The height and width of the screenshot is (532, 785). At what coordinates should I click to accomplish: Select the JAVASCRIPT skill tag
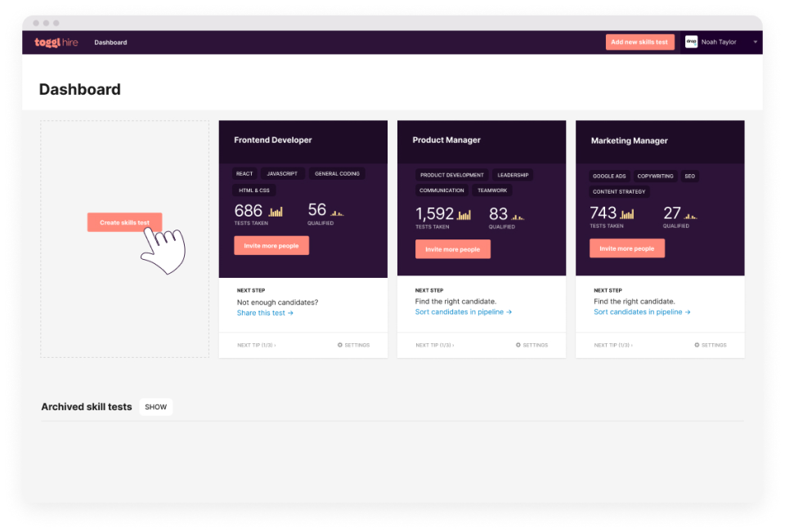click(x=282, y=173)
